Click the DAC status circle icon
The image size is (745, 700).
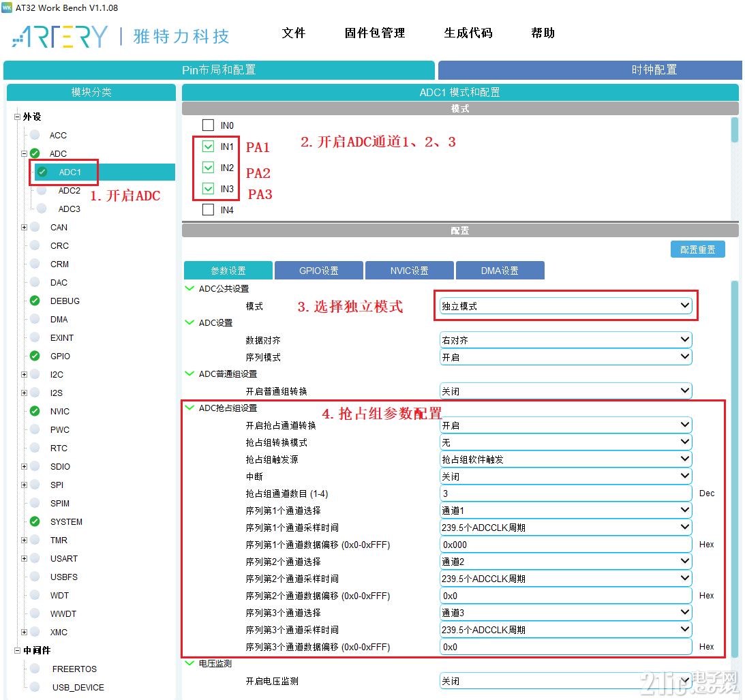(35, 281)
